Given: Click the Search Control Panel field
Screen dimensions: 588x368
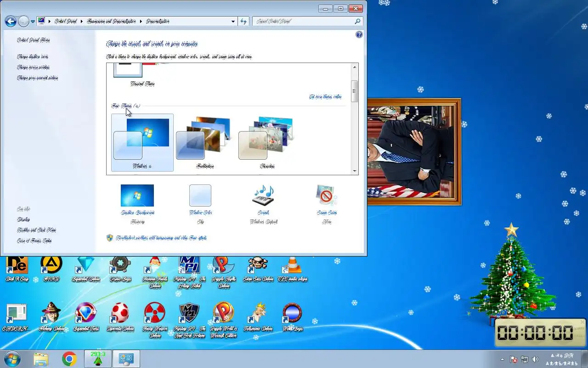Looking at the screenshot, I should click(303, 21).
